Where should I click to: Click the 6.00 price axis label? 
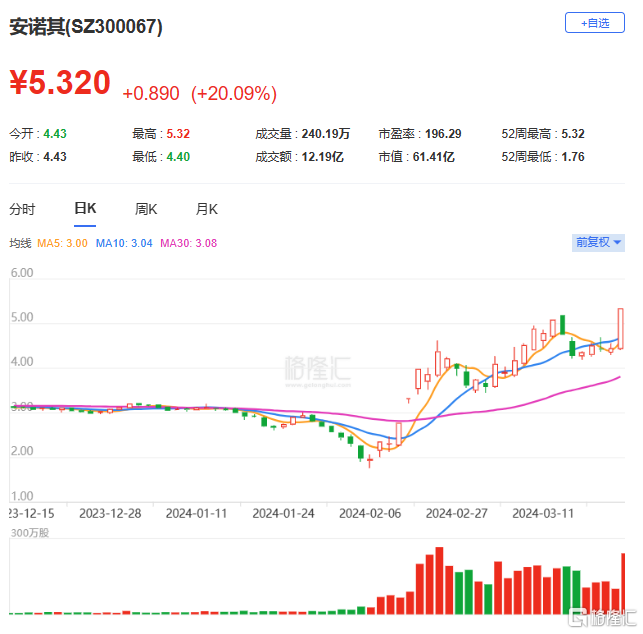click(22, 273)
